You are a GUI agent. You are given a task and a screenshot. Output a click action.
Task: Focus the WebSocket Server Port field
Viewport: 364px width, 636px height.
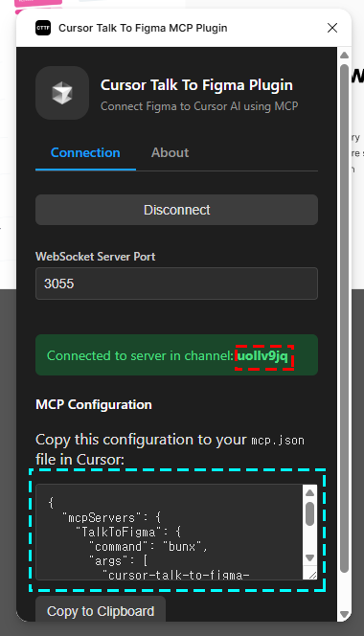[176, 284]
